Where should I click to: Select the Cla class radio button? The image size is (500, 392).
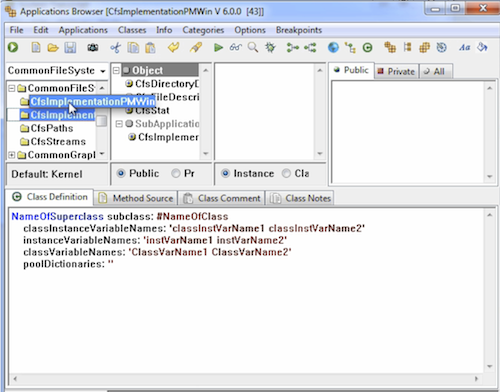[x=286, y=173]
